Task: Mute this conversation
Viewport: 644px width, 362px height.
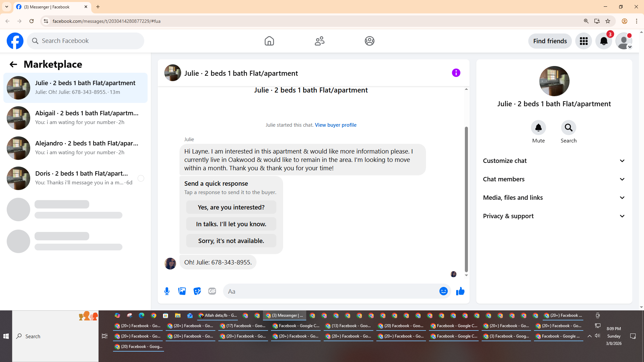Action: tap(538, 128)
